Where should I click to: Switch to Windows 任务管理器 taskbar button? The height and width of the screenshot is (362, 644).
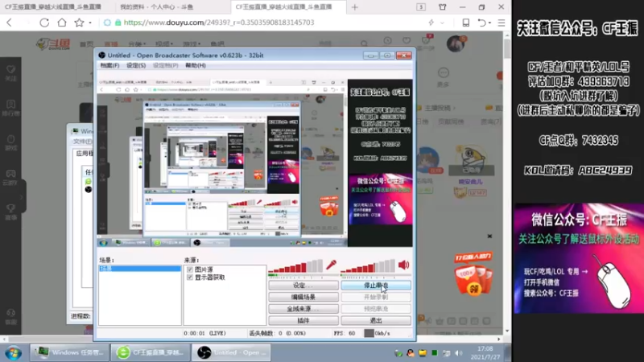pyautogui.click(x=68, y=352)
